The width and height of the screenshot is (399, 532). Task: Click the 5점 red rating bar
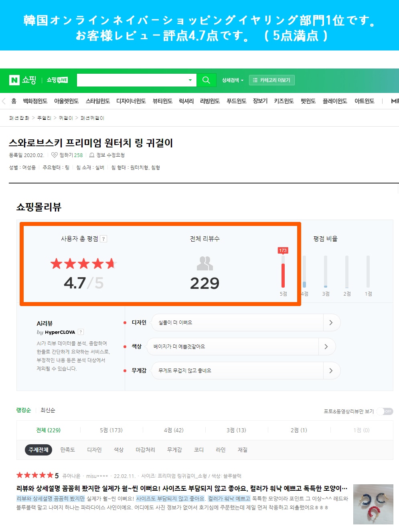283,274
